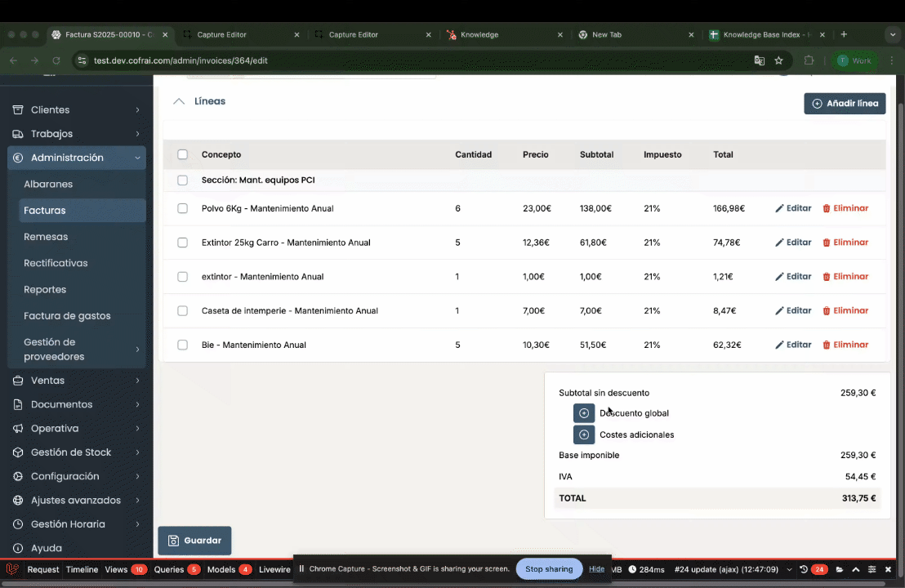This screenshot has width=905, height=588.
Task: Click the Stop sharing button
Action: [549, 568]
